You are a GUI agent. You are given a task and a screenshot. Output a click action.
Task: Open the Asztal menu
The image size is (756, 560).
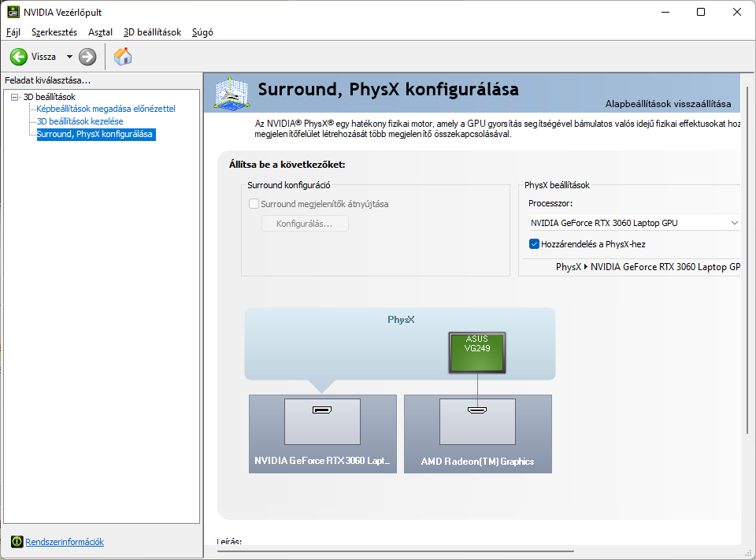(100, 32)
